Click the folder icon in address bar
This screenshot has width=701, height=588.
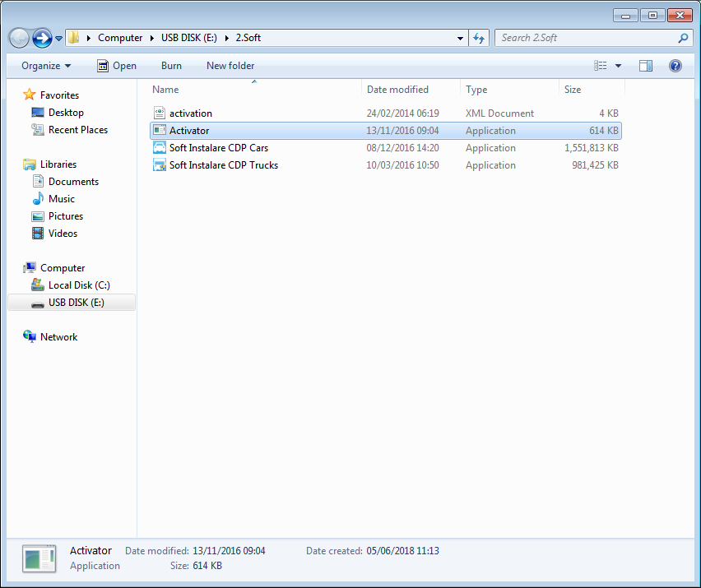(74, 38)
